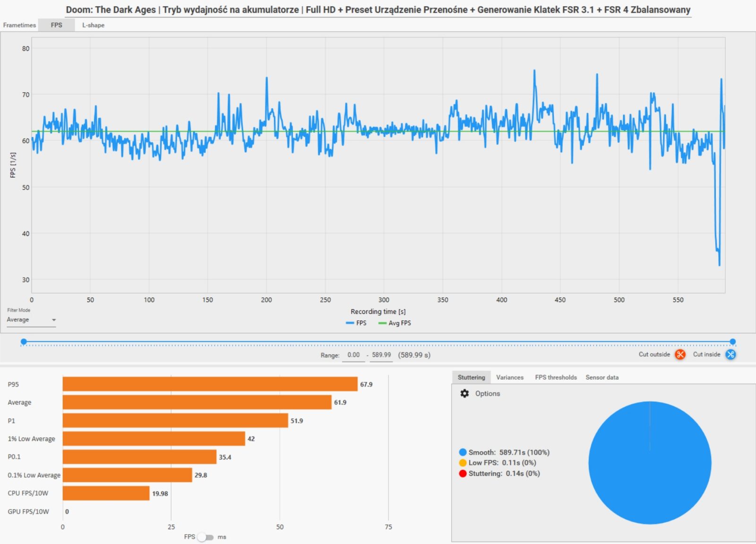The width and height of the screenshot is (756, 544).
Task: Toggle FPS series in chart legend
Action: tap(356, 323)
